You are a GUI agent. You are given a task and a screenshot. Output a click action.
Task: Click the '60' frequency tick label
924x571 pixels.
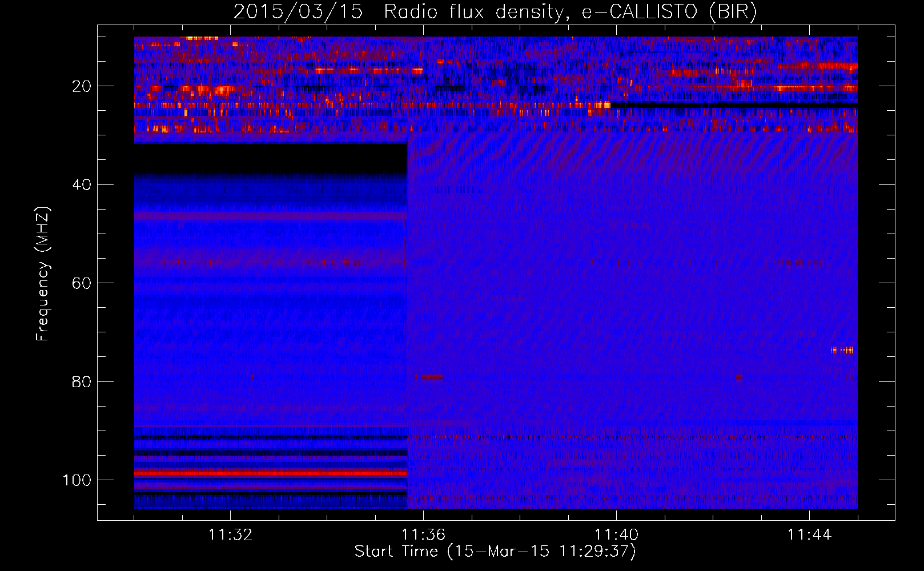[x=82, y=283]
